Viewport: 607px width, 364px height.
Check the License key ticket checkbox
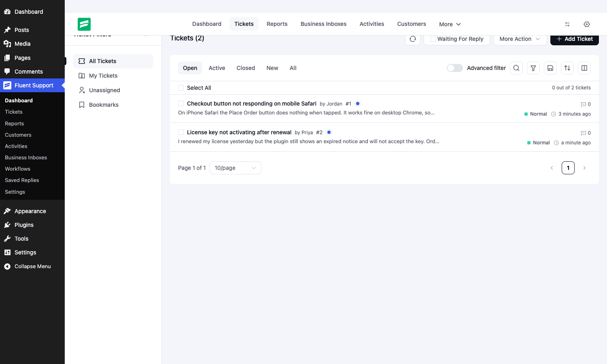[181, 132]
